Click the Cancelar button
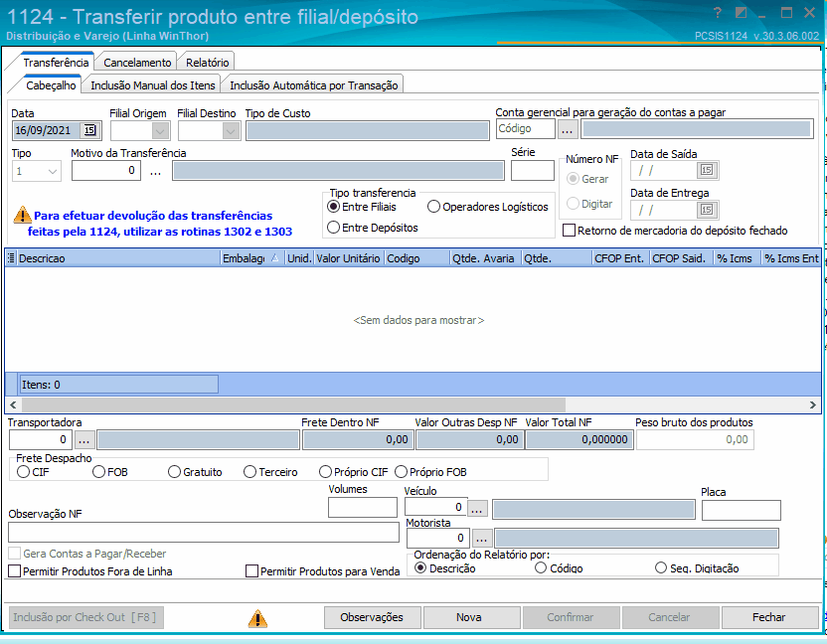This screenshot has width=827, height=644. (669, 617)
